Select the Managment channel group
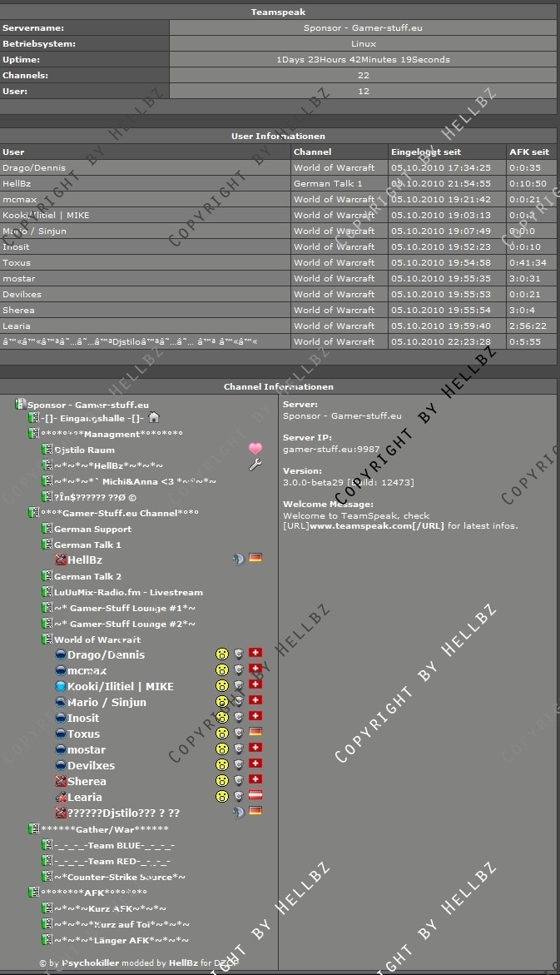560x975 pixels. pos(112,434)
